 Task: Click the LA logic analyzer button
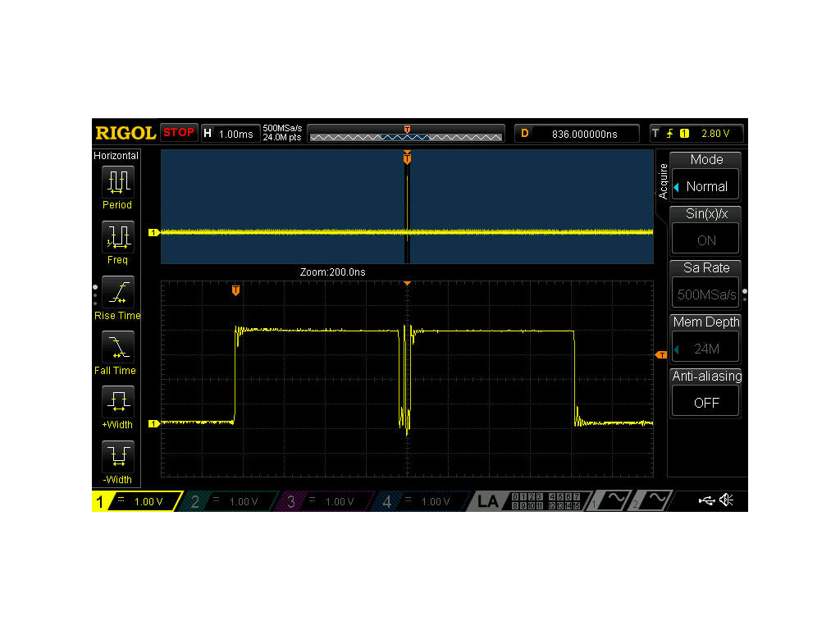(487, 501)
